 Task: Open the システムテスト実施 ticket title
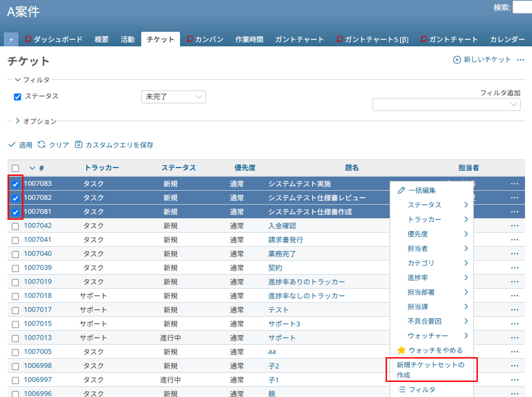[x=300, y=184]
